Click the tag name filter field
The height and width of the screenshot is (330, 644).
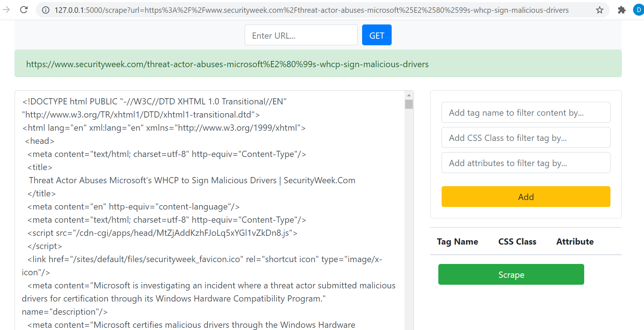[526, 112]
